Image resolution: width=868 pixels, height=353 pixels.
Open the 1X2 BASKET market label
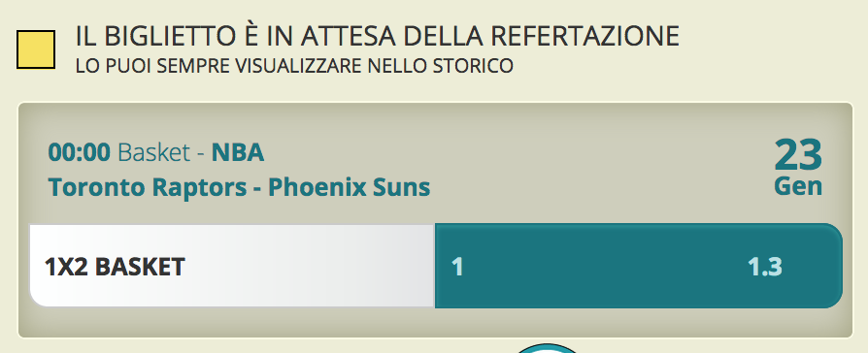click(x=115, y=268)
